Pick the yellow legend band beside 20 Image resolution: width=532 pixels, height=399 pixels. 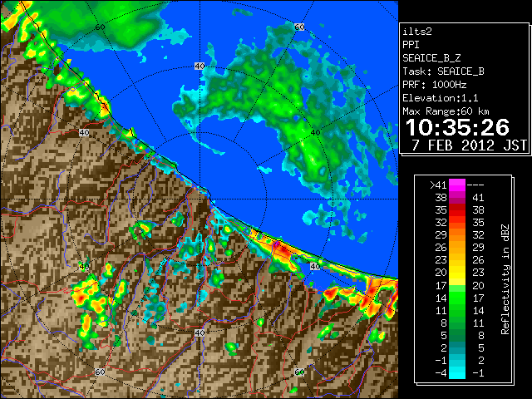tap(457, 273)
